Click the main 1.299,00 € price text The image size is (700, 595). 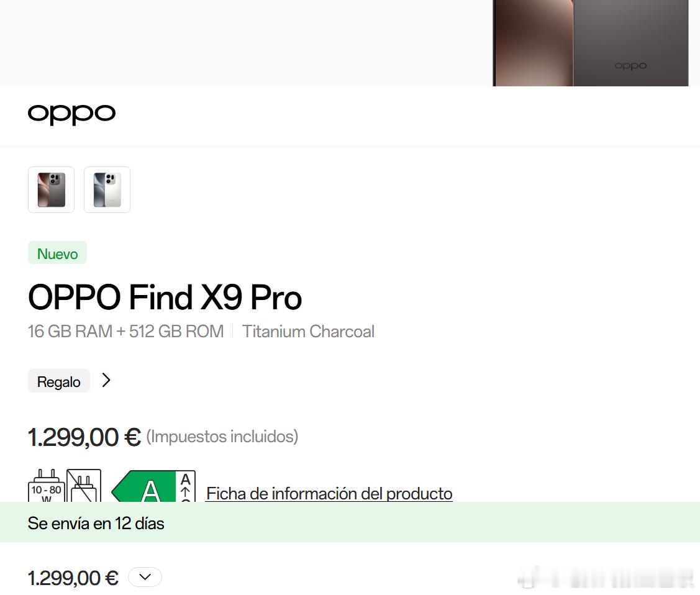coord(84,437)
